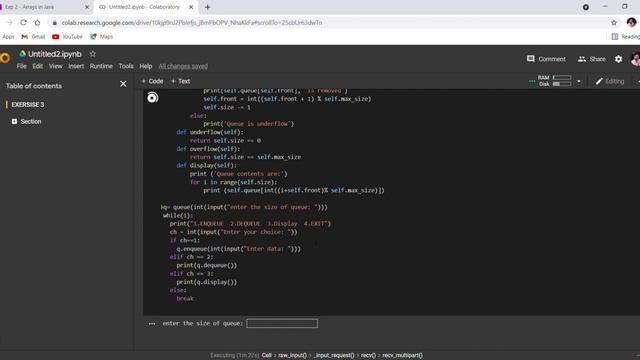Click the raw_input() entry in status bar
Image resolution: width=640 pixels, height=360 pixels.
point(292,355)
